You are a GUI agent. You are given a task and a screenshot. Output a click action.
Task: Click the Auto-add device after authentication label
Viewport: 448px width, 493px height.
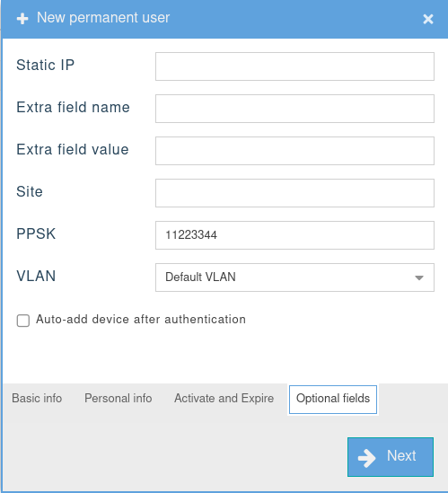point(141,320)
